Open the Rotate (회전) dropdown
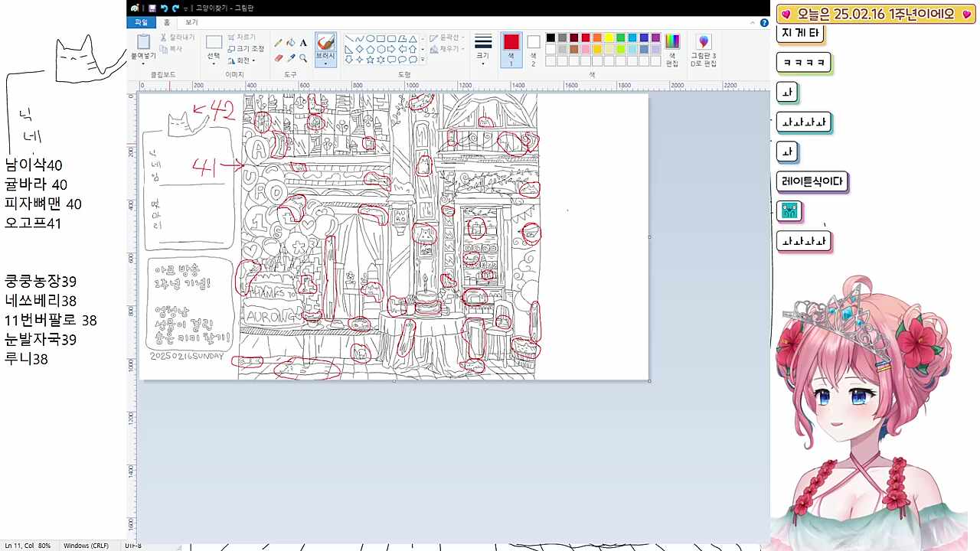Screen dimensions: 980x551 [x=242, y=60]
